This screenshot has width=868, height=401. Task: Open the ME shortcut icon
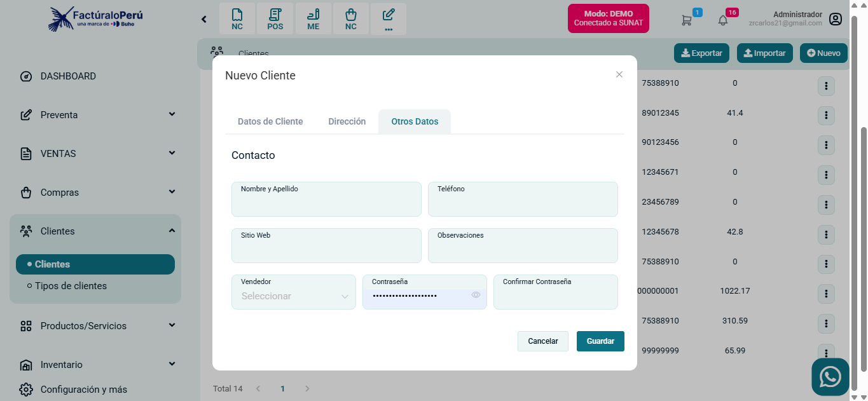(x=313, y=19)
